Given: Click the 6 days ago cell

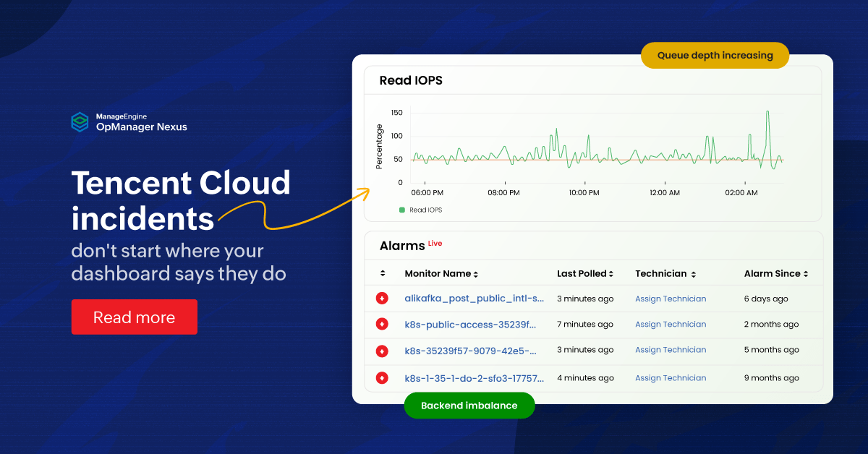Looking at the screenshot, I should coord(766,299).
